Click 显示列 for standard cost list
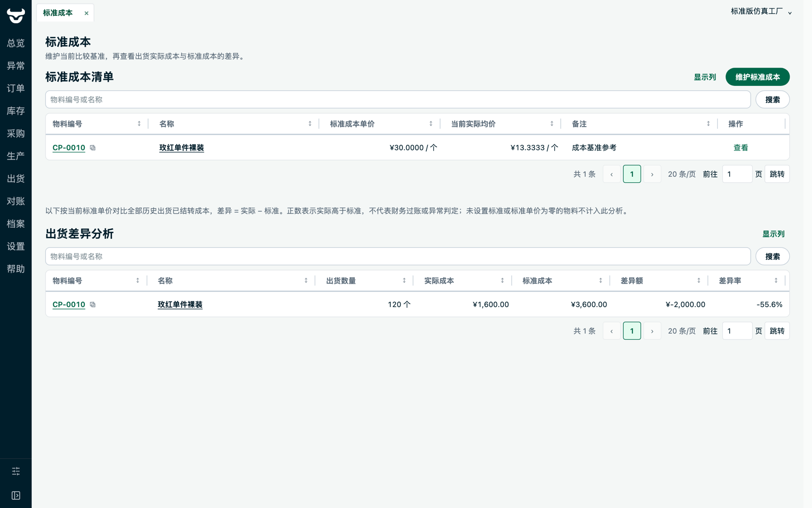The width and height of the screenshot is (812, 508). coord(705,77)
